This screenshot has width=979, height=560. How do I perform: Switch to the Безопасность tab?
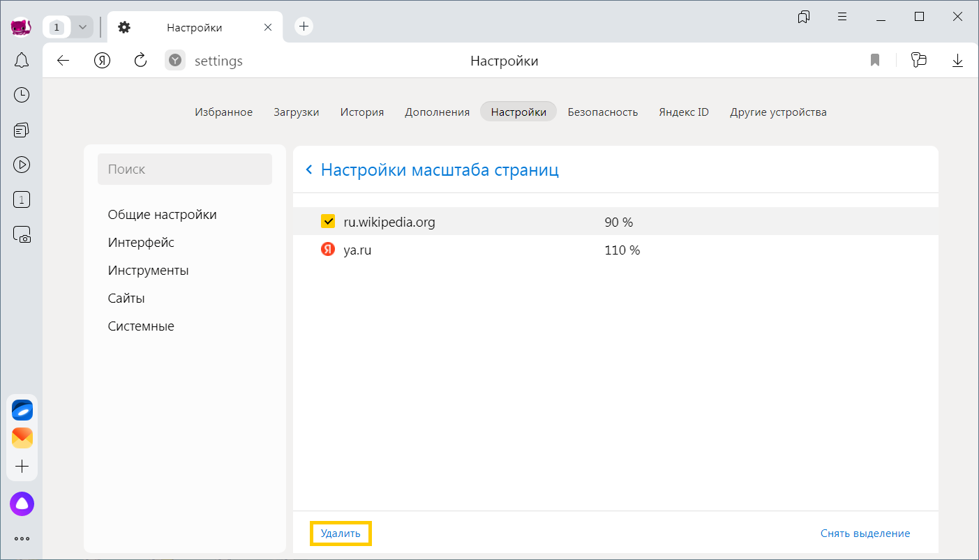(603, 112)
